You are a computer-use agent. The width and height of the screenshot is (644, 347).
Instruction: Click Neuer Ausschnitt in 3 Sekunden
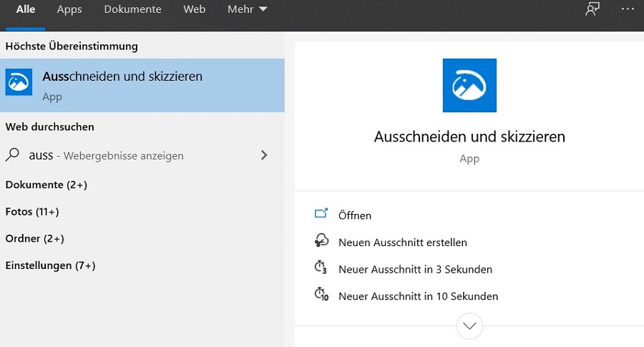click(x=415, y=270)
